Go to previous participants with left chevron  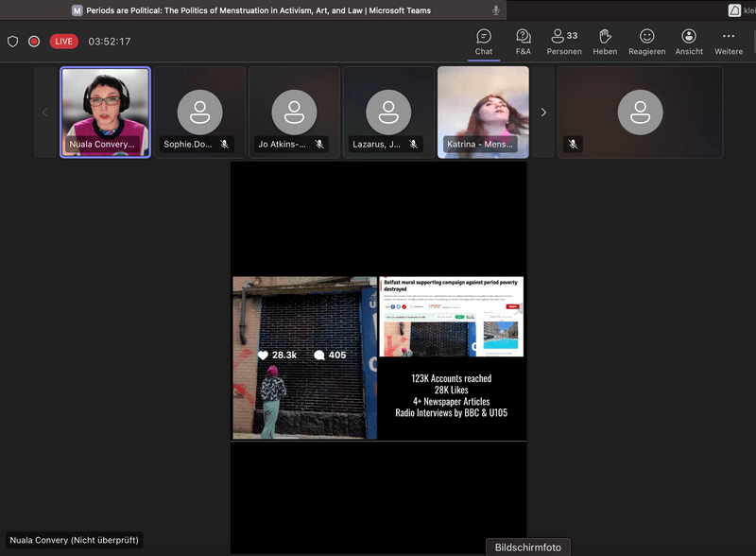point(44,113)
